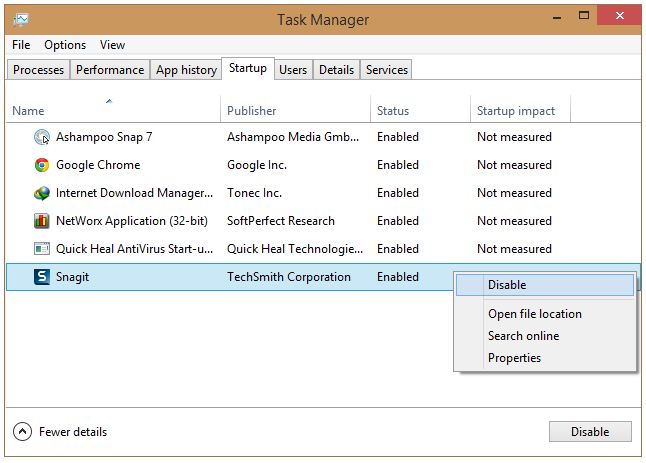This screenshot has width=646, height=463.
Task: Click publisher Quick Heal Technologie...
Action: pos(295,249)
